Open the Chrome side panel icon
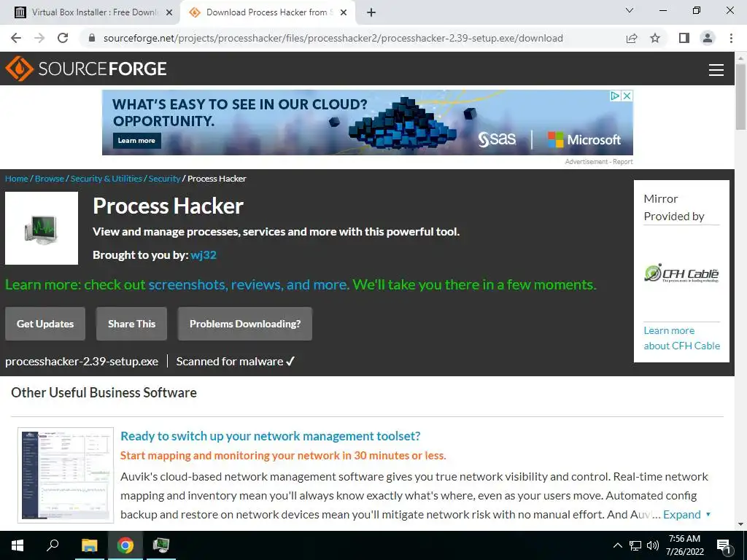Image resolution: width=747 pixels, height=560 pixels. (x=684, y=38)
